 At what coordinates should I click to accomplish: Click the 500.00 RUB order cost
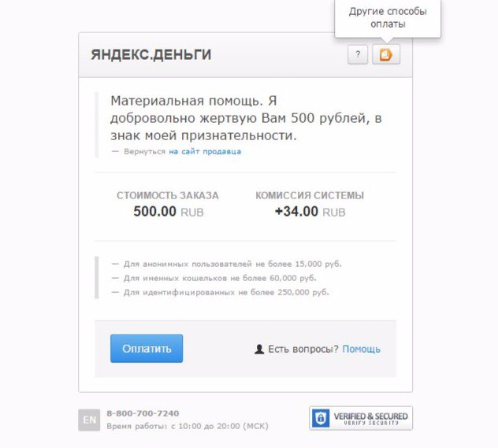click(x=169, y=212)
